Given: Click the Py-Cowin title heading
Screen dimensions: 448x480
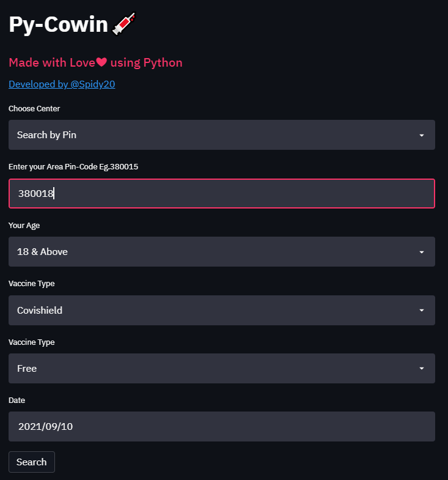Looking at the screenshot, I should tap(58, 24).
